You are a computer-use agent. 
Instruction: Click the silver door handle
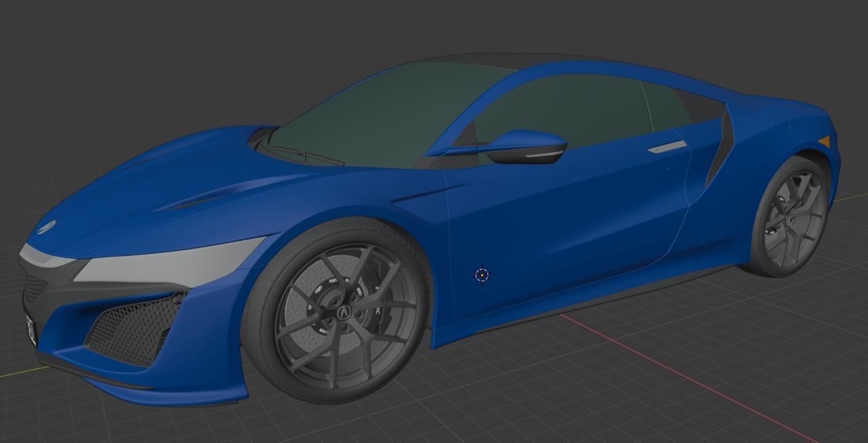[667, 147]
